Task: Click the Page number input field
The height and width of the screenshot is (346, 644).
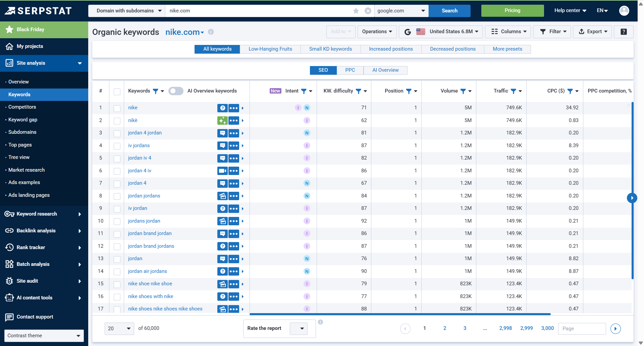Action: point(582,329)
